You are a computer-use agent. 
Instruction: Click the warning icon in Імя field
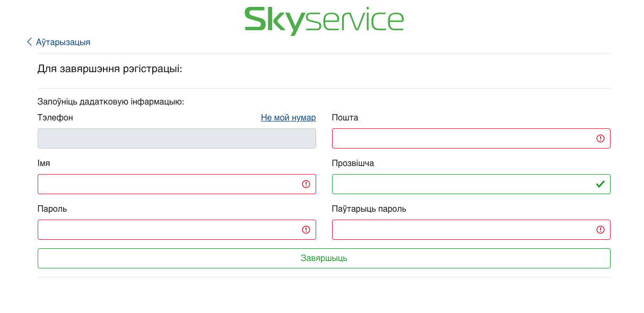[306, 184]
